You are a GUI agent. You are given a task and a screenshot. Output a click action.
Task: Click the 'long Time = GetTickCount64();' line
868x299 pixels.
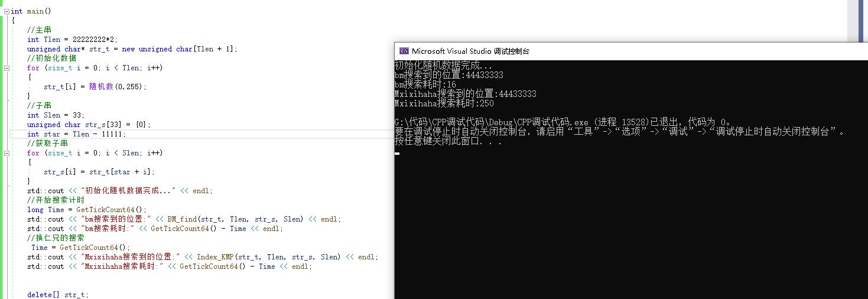[x=86, y=210]
